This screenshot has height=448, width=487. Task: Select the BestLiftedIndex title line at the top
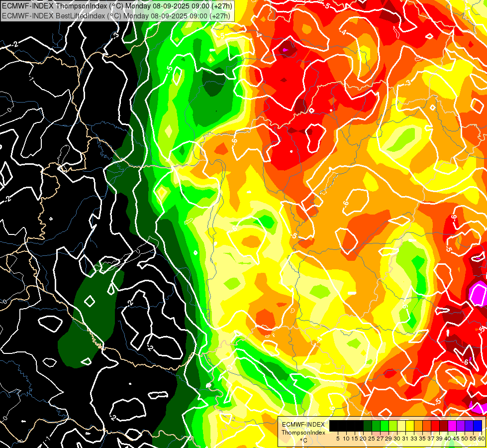pyautogui.click(x=116, y=15)
